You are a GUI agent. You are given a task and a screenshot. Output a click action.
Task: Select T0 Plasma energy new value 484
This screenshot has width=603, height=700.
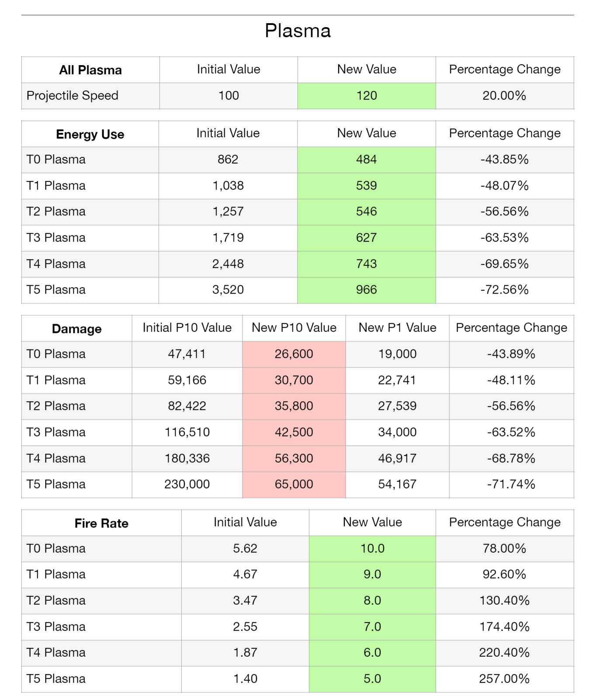[x=367, y=159]
